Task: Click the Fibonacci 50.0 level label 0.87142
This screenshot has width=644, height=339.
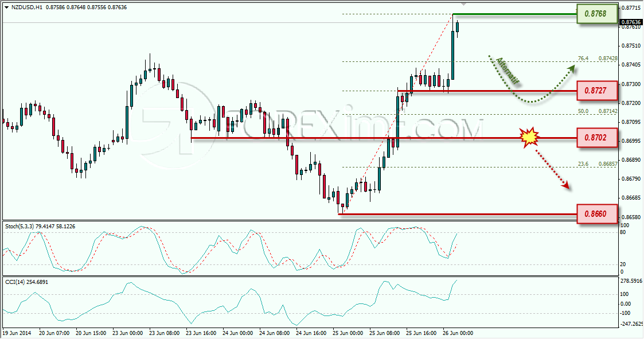Action: 608,111
